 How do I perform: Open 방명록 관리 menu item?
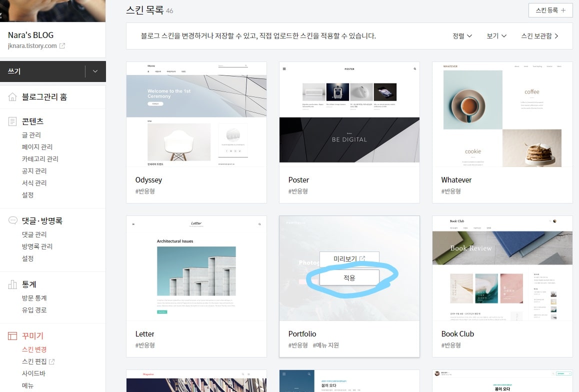(x=37, y=246)
